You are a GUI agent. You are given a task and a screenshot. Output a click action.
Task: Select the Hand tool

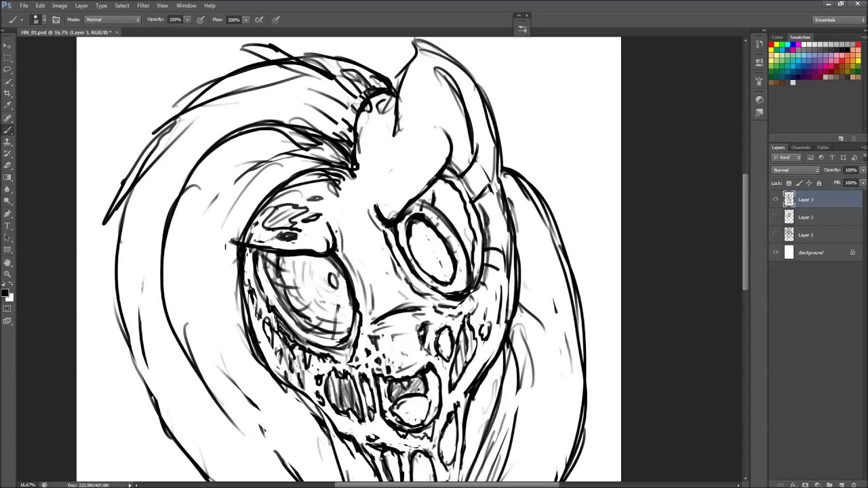7,262
